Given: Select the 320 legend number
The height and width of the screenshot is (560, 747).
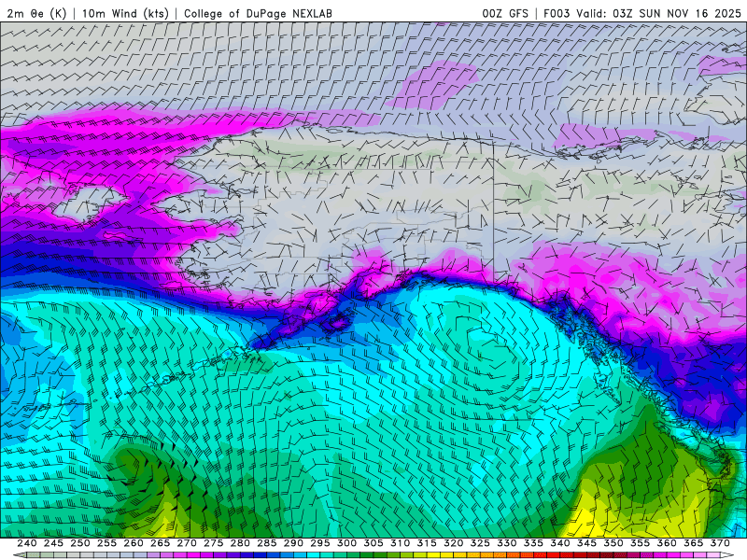Looking at the screenshot, I should (454, 543).
